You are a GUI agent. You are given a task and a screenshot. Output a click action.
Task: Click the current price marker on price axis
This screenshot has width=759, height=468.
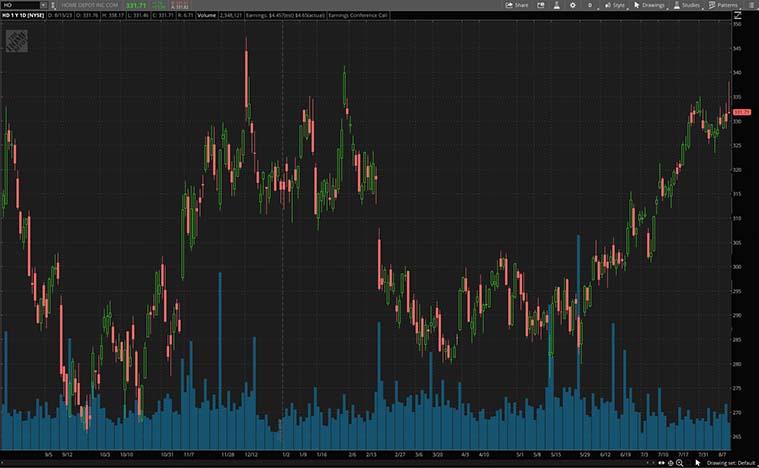tap(742, 112)
